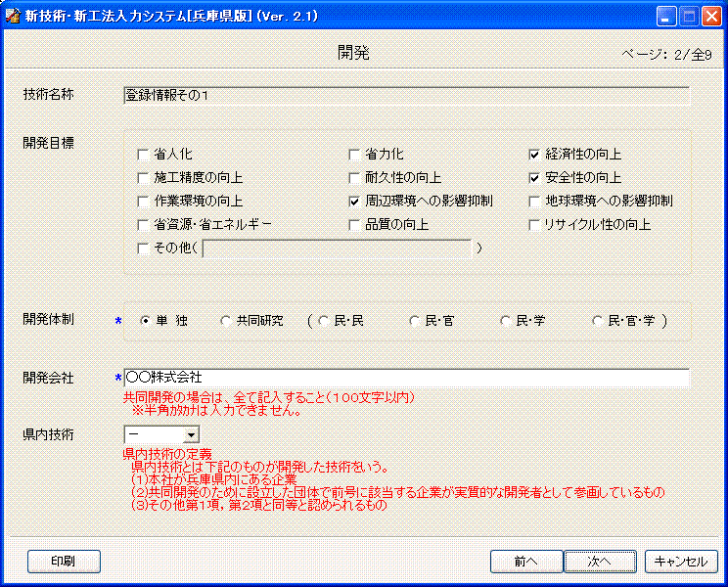
Task: Check 作業環境の向上 option
Action: (x=143, y=202)
